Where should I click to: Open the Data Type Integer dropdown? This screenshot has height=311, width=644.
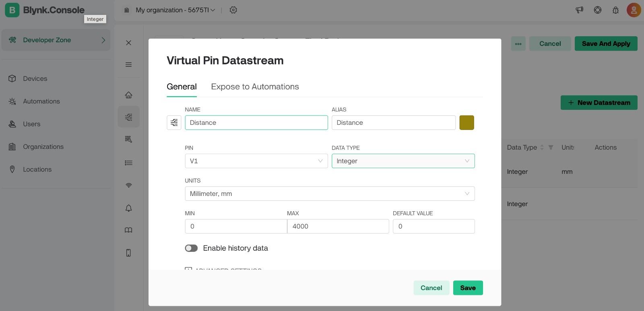pos(403,161)
